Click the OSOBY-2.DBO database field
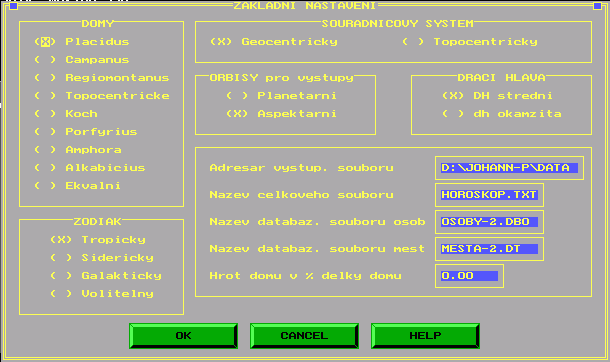The image size is (610, 362). click(x=489, y=222)
